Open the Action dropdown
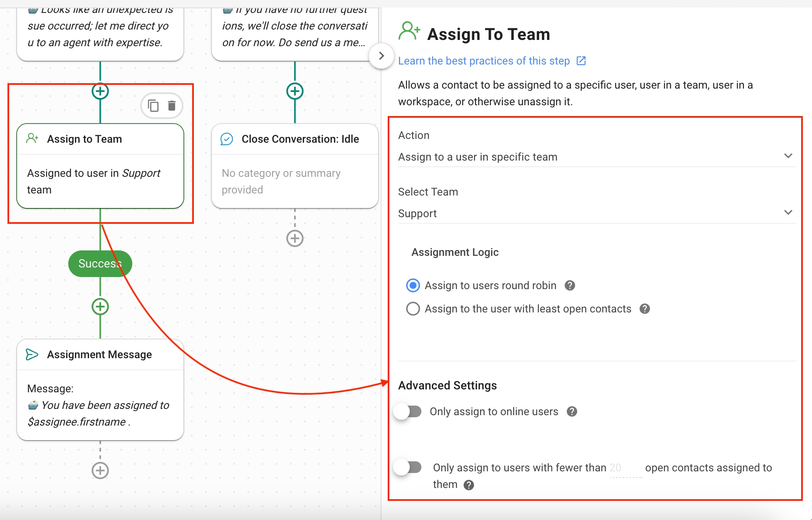812x520 pixels. tap(597, 157)
